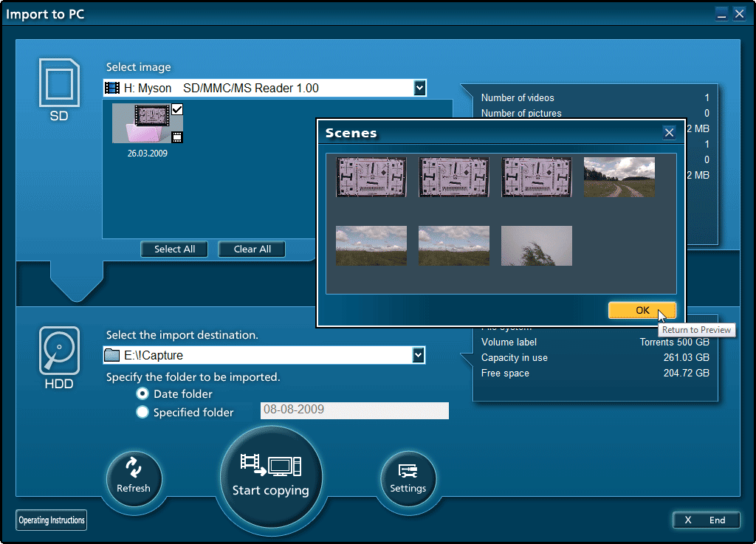
Task: Select third test chart scene thumbnail
Action: (537, 177)
